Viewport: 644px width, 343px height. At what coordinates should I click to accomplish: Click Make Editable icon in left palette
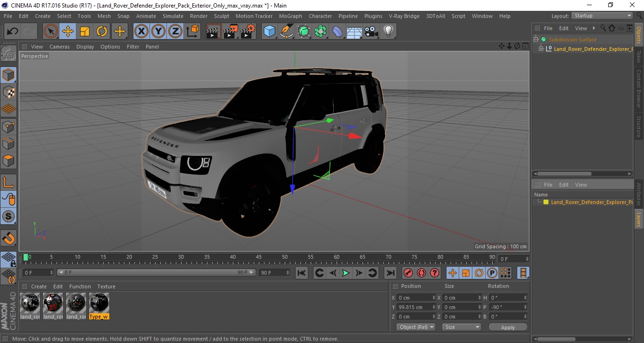click(x=8, y=54)
